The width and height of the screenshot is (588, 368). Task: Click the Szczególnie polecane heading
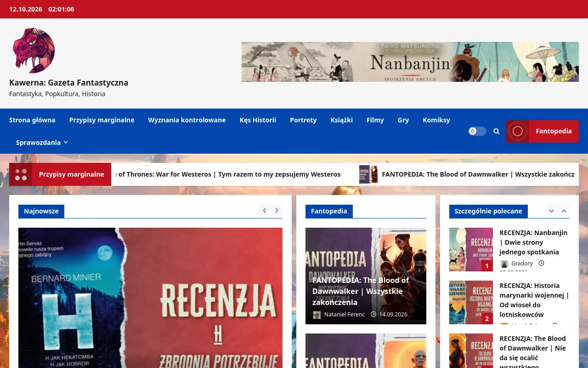(x=488, y=211)
